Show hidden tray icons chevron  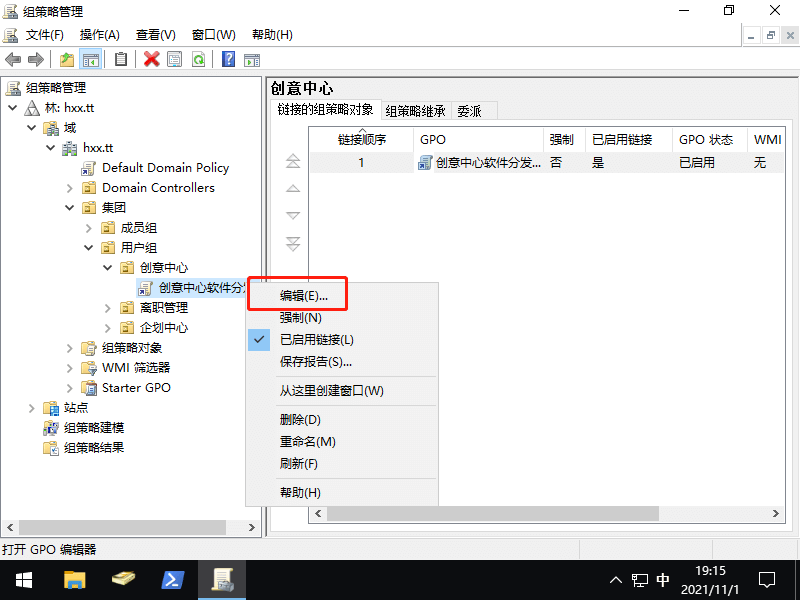tap(616, 580)
